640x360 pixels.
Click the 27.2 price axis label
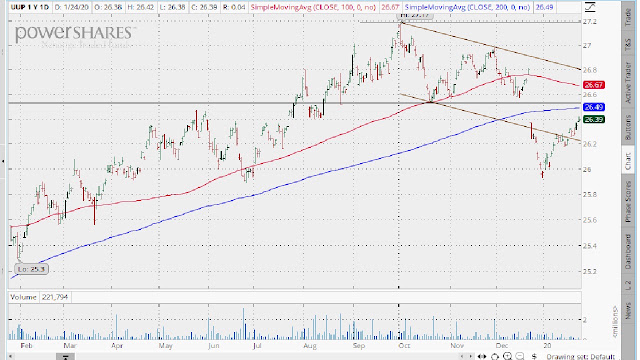coord(589,22)
